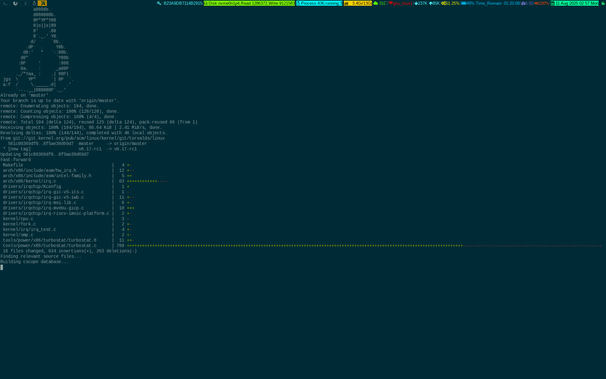Click the download speed 237K indicator

click(420, 3)
